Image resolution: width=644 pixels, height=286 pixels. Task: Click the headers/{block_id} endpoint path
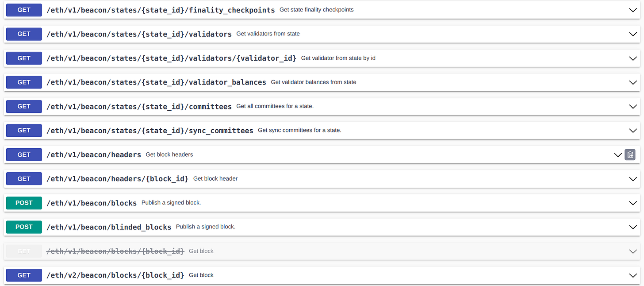(117, 178)
